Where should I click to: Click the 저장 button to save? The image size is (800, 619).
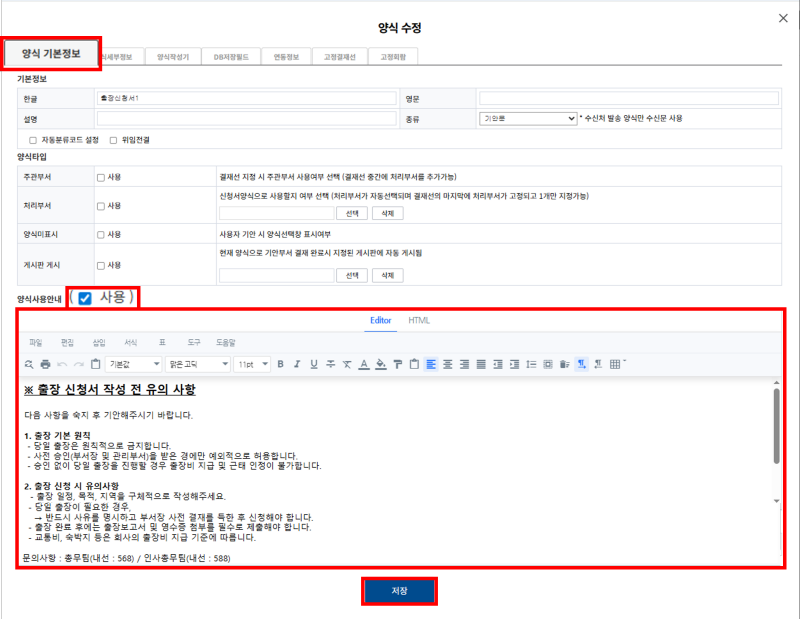click(x=400, y=591)
